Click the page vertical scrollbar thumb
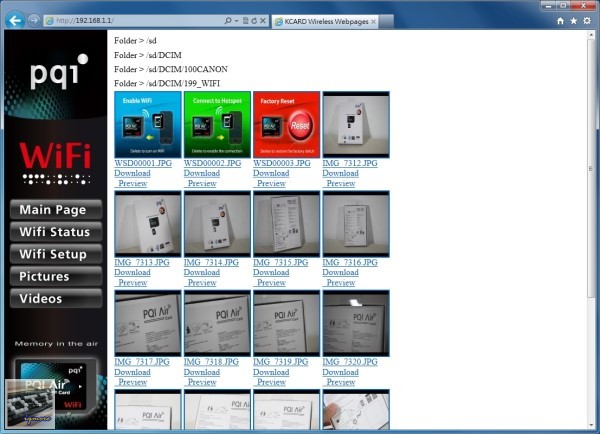The image size is (600, 434). point(591,168)
